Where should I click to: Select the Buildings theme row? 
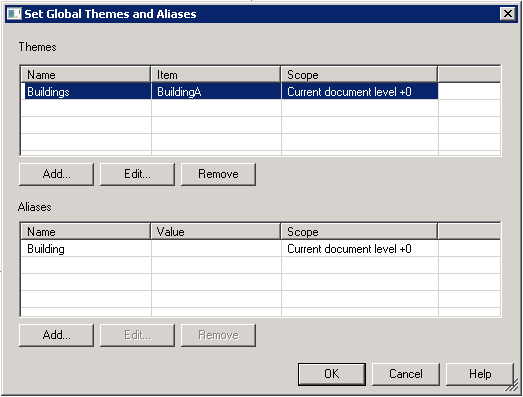pos(229,91)
